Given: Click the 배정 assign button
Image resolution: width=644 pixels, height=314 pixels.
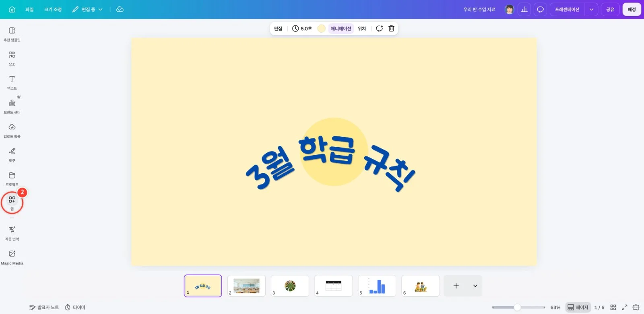Looking at the screenshot, I should click(632, 9).
